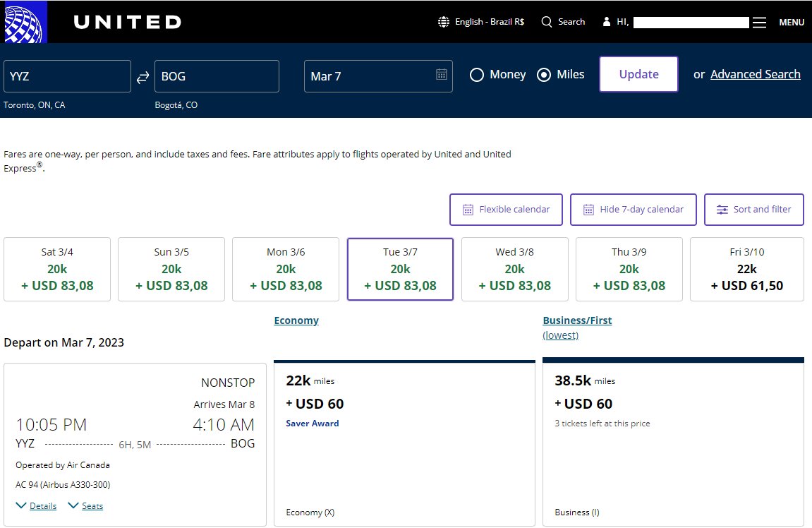
Task: Click the Hide 7-day calendar button's calendar icon
Action: (588, 210)
